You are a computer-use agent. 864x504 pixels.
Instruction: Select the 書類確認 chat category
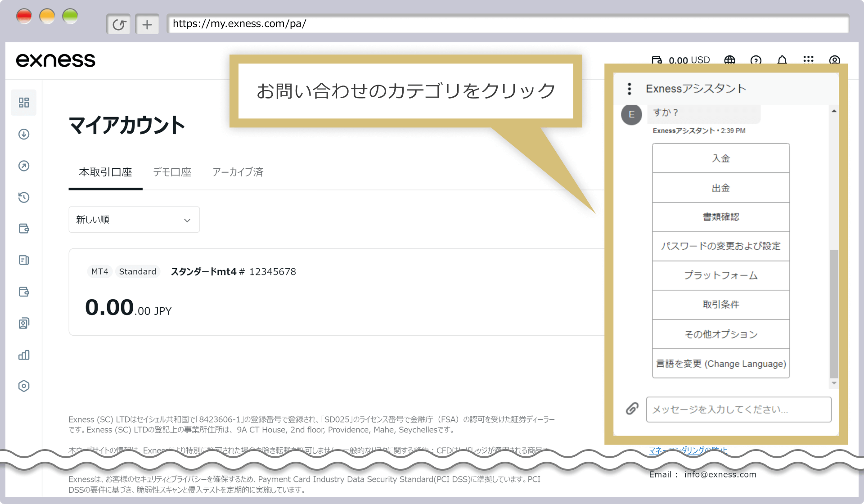[721, 217]
